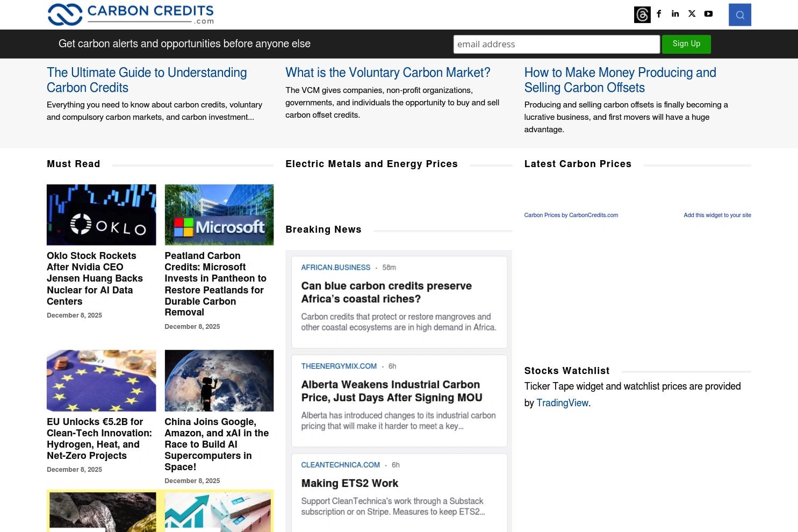
Task: Open the blue carbon credits Africa news story
Action: (x=386, y=292)
